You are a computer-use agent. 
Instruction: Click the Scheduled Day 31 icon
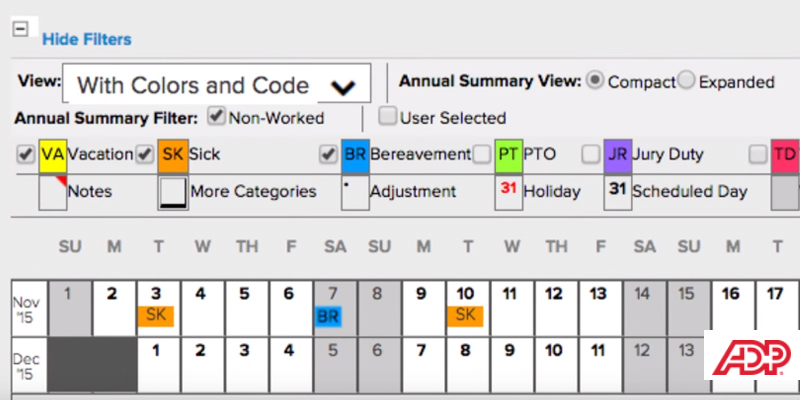[x=617, y=190]
